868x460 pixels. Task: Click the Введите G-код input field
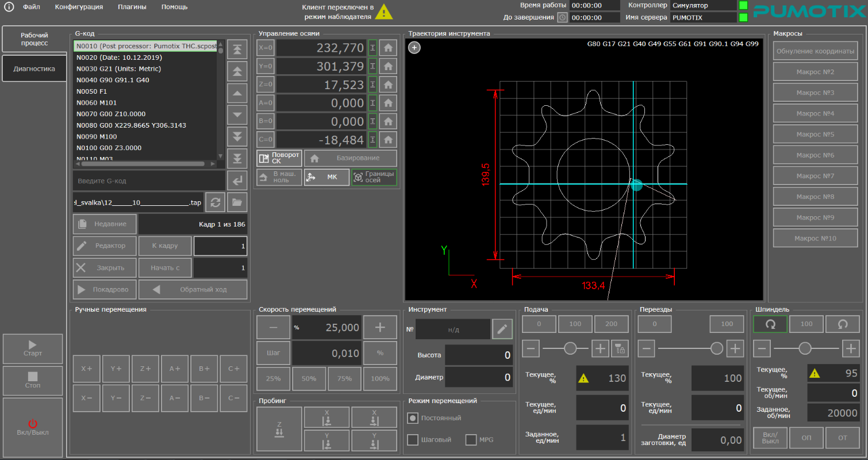coord(149,181)
